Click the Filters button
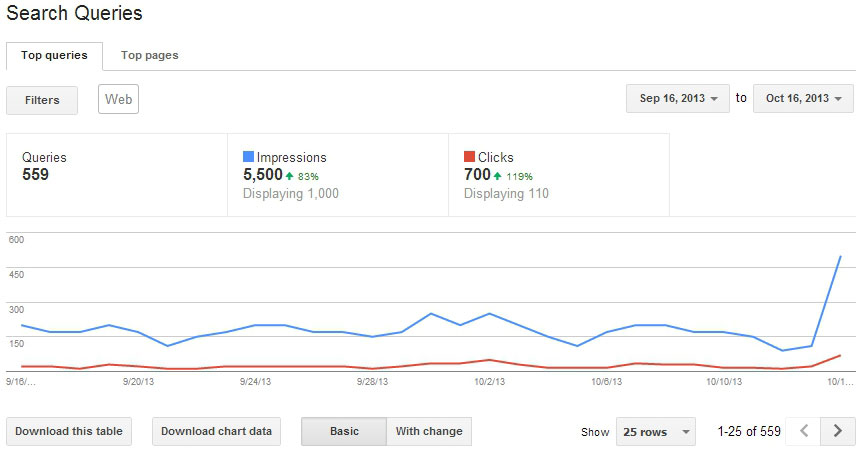The height and width of the screenshot is (449, 862). click(x=42, y=100)
